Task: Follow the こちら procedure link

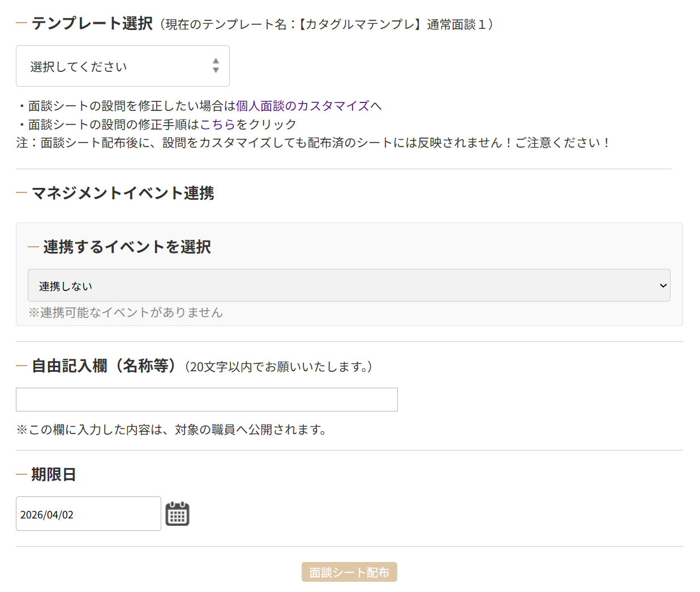Action: coord(218,125)
